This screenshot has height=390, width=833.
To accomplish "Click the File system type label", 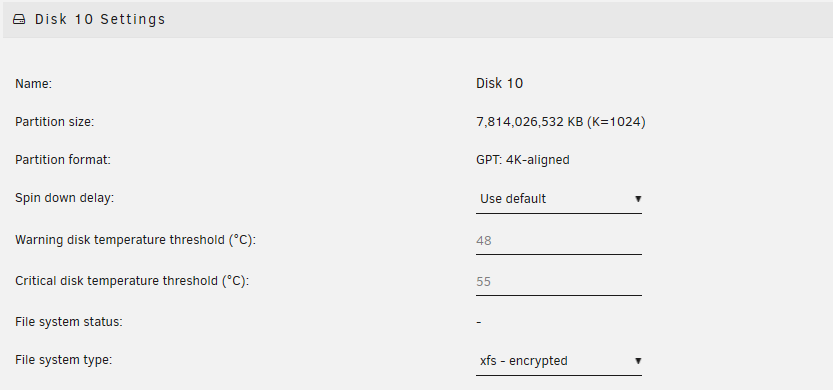I will [x=63, y=360].
